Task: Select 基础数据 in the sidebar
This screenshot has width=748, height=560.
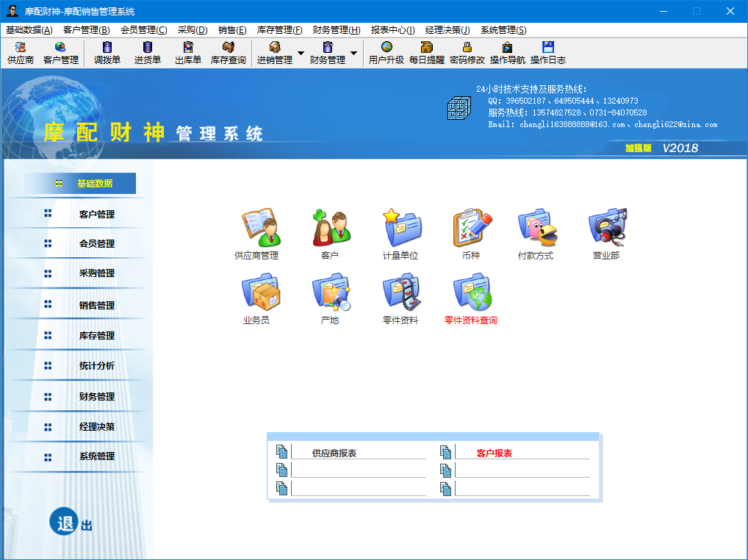Action: point(80,184)
